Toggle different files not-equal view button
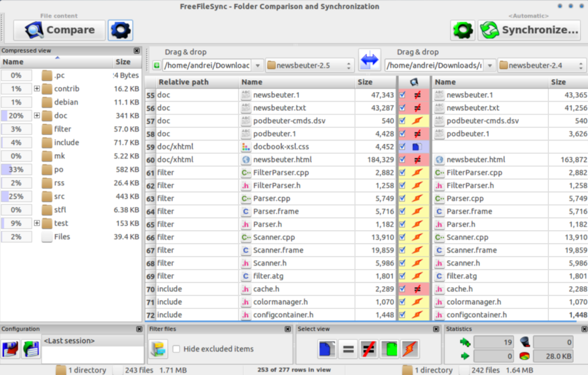Viewport: 588px width, 375px height. point(369,349)
